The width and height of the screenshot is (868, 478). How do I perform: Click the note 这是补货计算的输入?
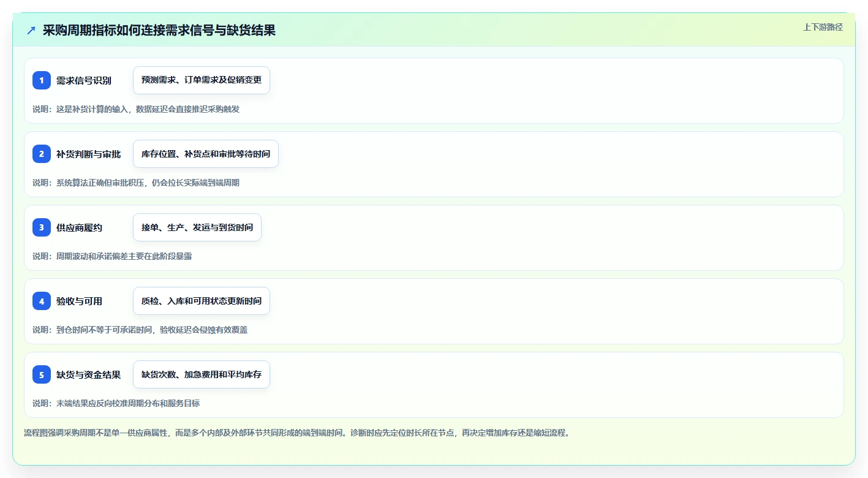point(136,109)
